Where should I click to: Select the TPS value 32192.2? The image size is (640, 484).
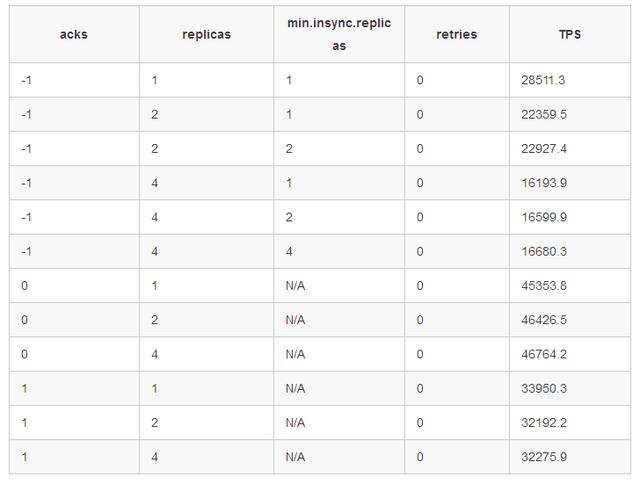[x=544, y=423]
